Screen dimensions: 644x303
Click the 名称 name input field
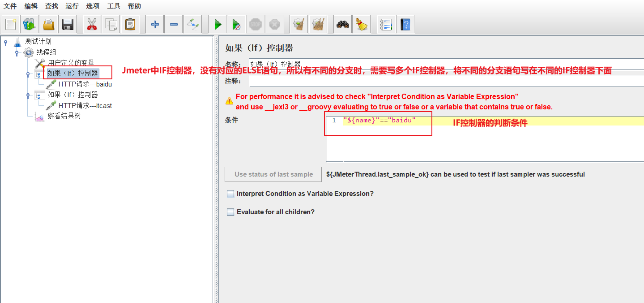pos(446,64)
